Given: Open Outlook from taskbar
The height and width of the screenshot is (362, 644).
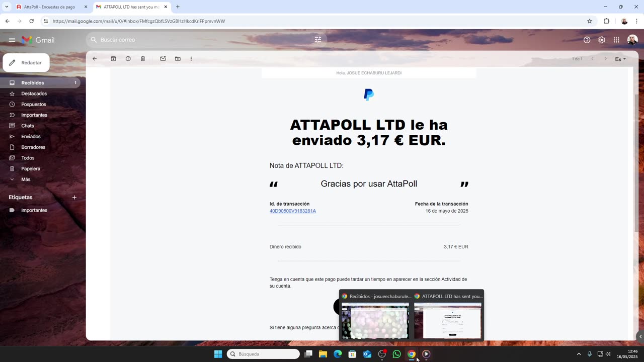Looking at the screenshot, I should point(367,354).
